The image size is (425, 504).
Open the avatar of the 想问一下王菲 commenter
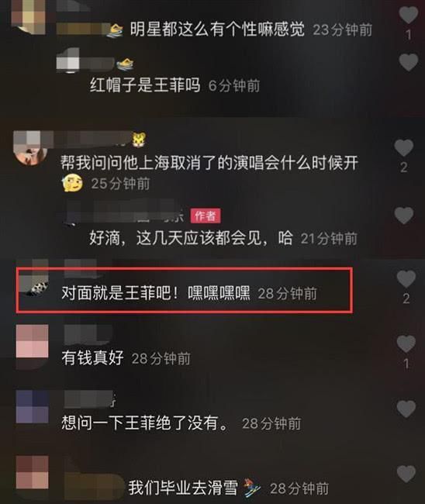coord(32,407)
